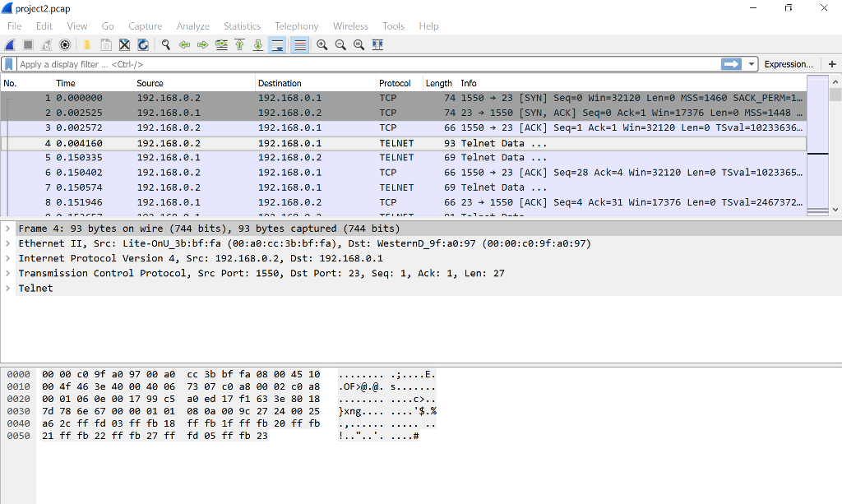Open the Analyze menu
The image size is (842, 504).
click(x=192, y=26)
